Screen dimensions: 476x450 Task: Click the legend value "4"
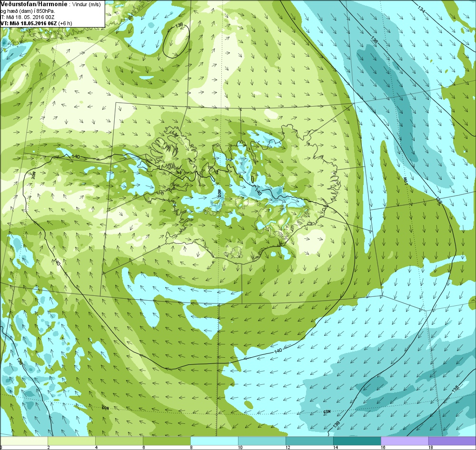point(96,447)
